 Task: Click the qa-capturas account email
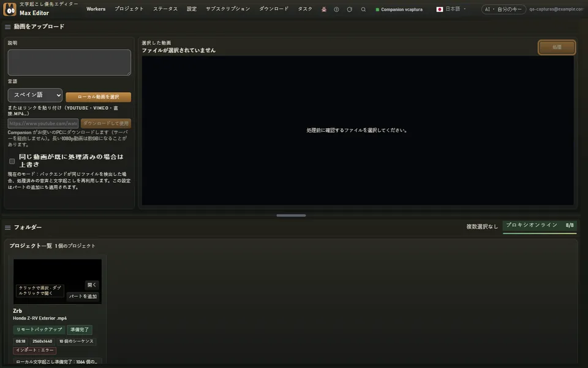(x=557, y=9)
